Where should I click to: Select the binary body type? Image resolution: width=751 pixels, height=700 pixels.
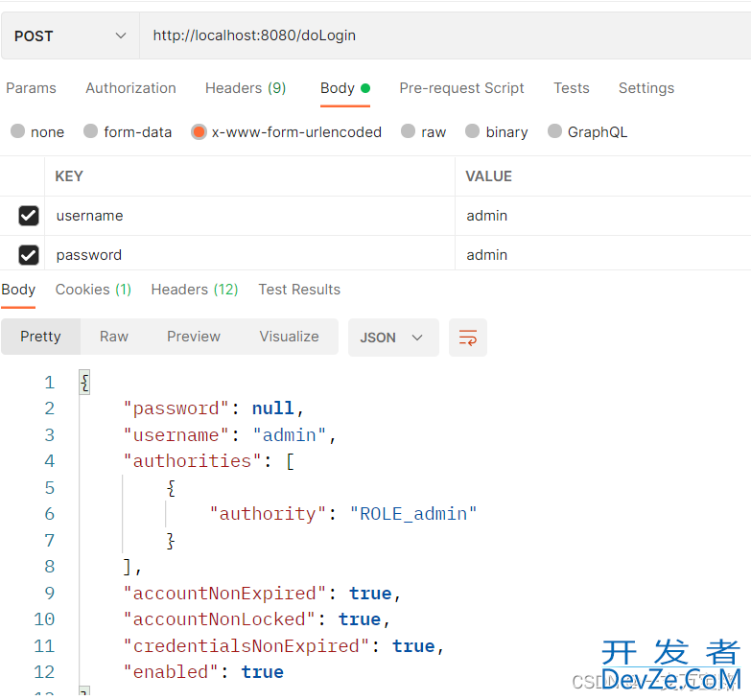click(472, 131)
